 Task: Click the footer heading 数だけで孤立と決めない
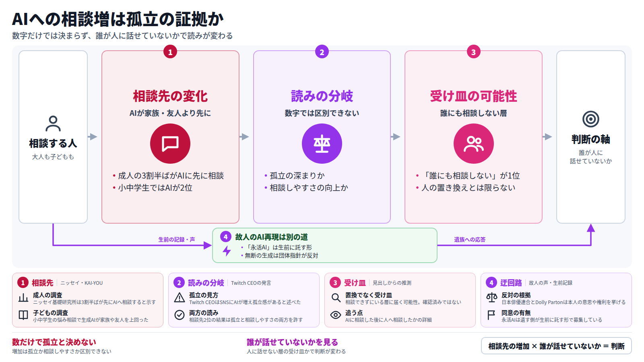pyautogui.click(x=54, y=342)
